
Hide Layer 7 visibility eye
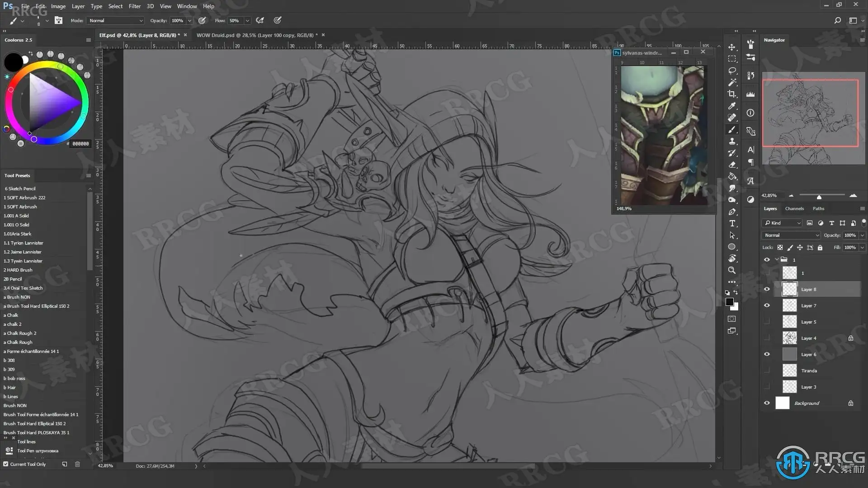[767, 305]
